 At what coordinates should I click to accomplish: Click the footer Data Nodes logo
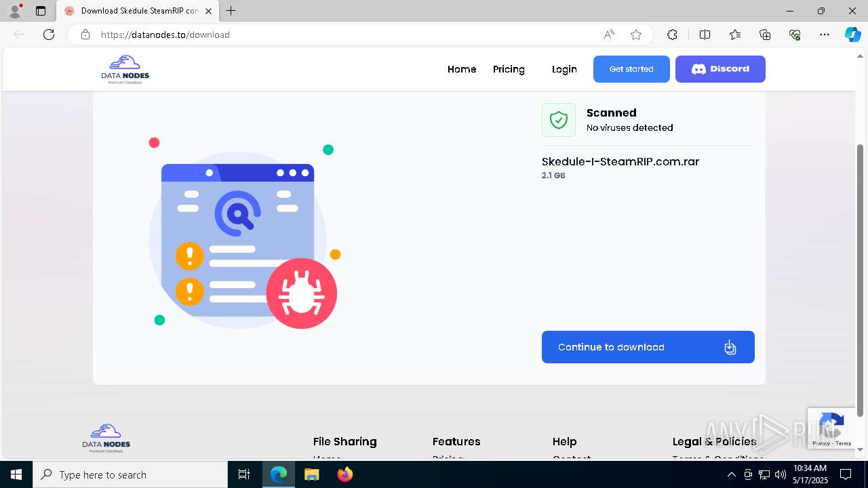[x=106, y=439]
